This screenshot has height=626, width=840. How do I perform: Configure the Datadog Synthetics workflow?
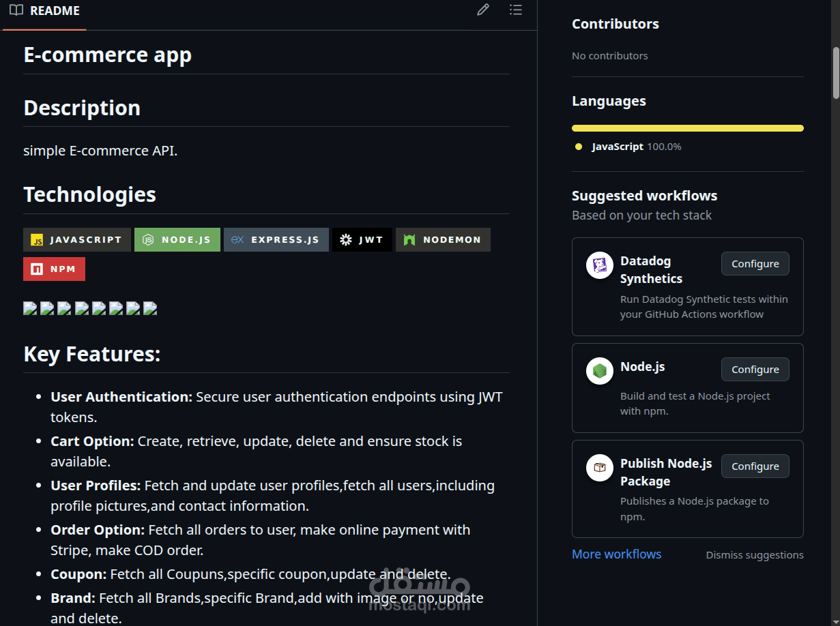click(755, 263)
